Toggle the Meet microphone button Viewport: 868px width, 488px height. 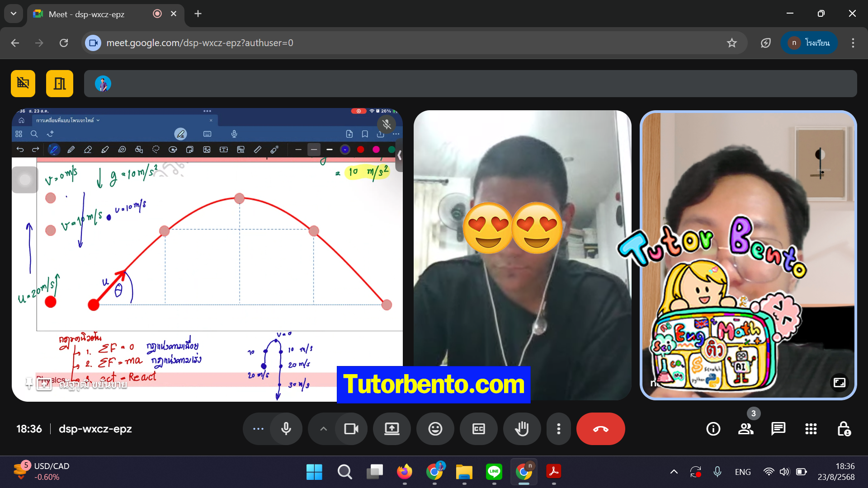click(x=286, y=429)
